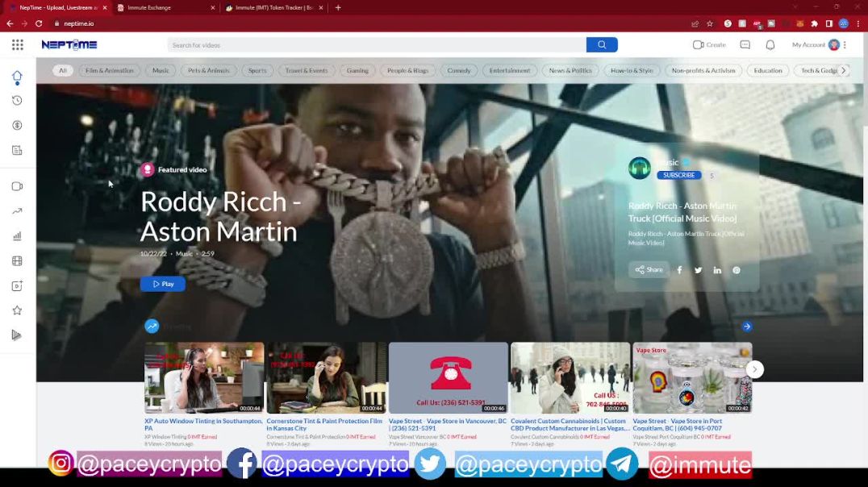The height and width of the screenshot is (487, 868).
Task: Share the featured video on Twitter
Action: [x=699, y=270]
